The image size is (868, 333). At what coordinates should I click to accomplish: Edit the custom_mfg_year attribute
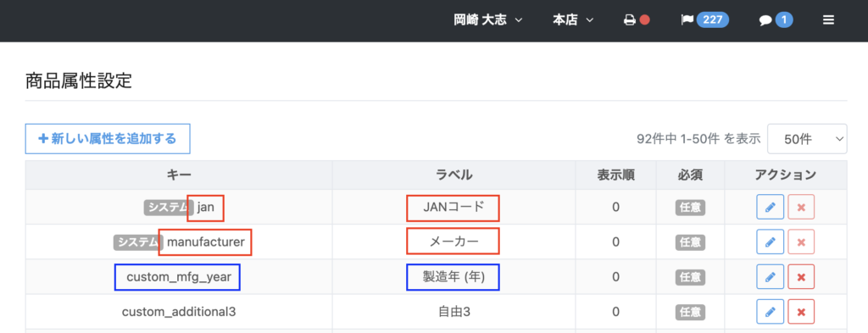click(x=770, y=276)
